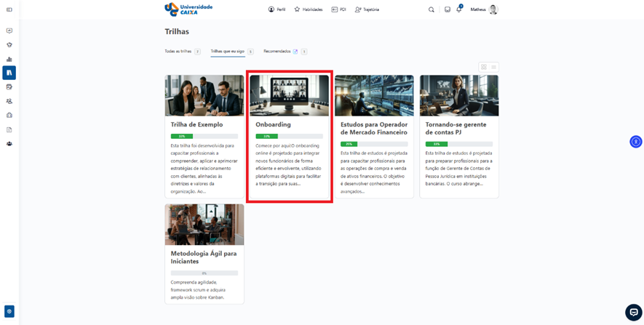The width and height of the screenshot is (644, 325).
Task: Open Metodologia Ágil para Iniciantes thumbnail
Action: (204, 224)
